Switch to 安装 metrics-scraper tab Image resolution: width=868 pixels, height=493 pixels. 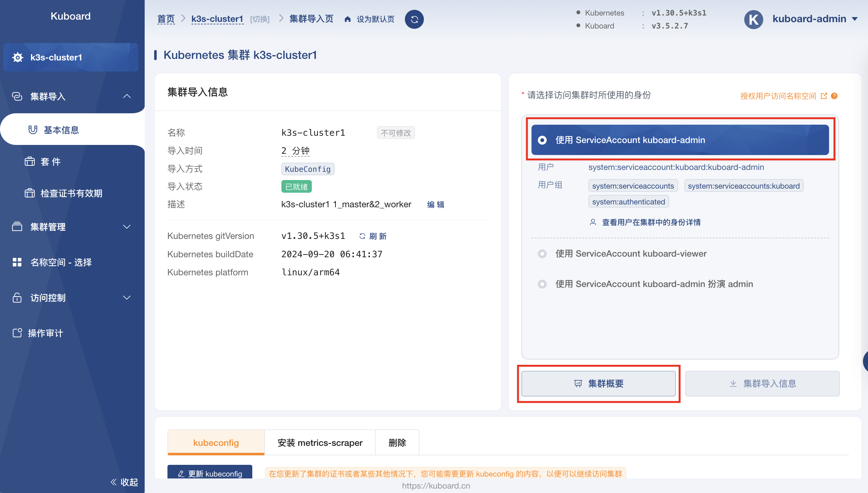click(x=320, y=443)
